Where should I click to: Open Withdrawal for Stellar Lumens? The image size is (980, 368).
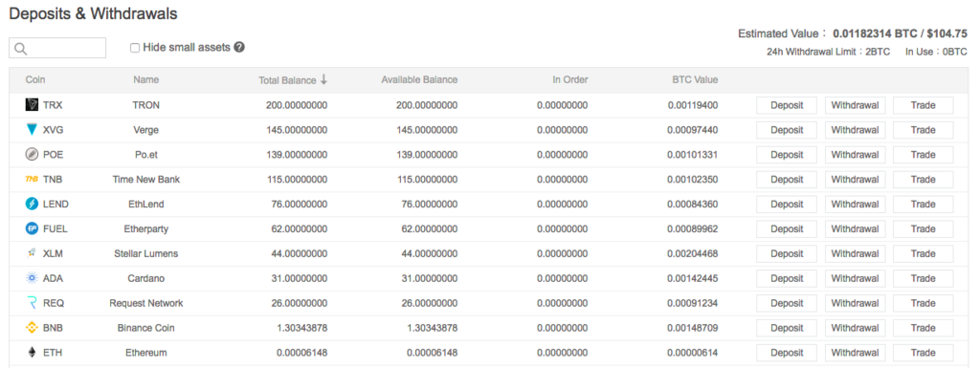pyautogui.click(x=855, y=254)
